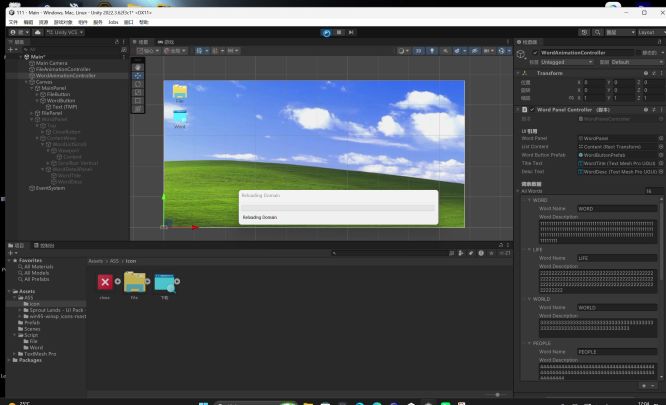This screenshot has height=405, width=666.
Task: Toggle 2D view mode in Scene
Action: pyautogui.click(x=418, y=51)
